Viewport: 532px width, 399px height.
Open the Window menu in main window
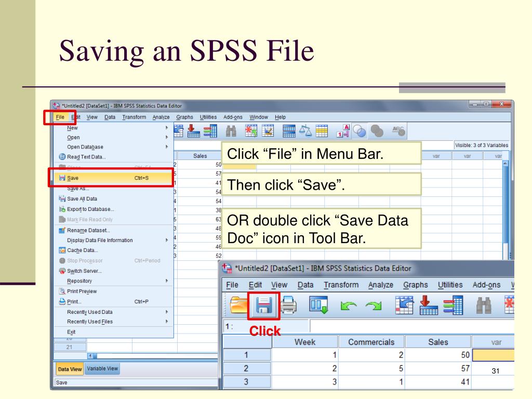(259, 117)
